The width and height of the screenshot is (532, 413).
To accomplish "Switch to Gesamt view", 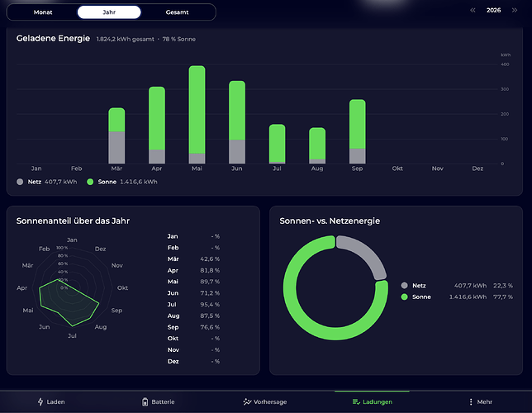I will pyautogui.click(x=177, y=12).
